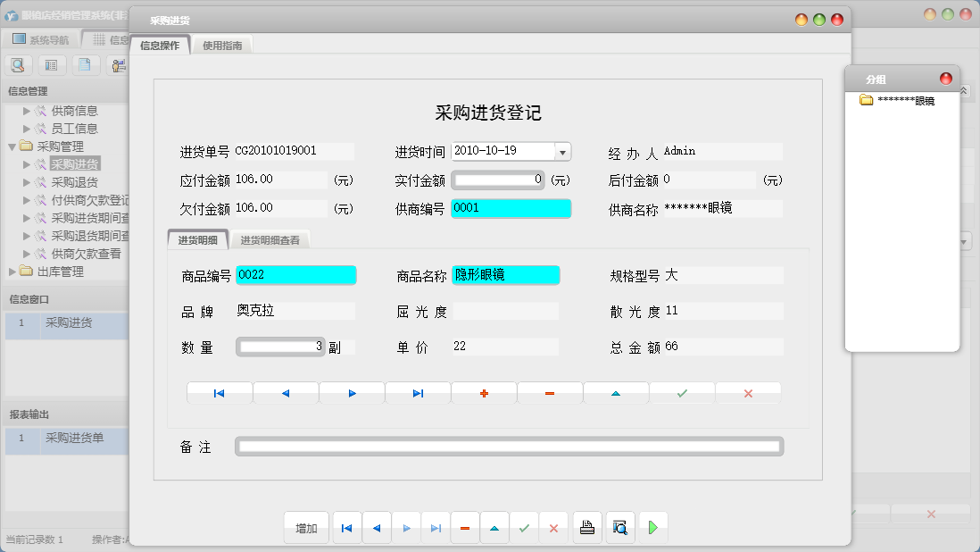Open the 进货时间 date dropdown

[x=561, y=151]
